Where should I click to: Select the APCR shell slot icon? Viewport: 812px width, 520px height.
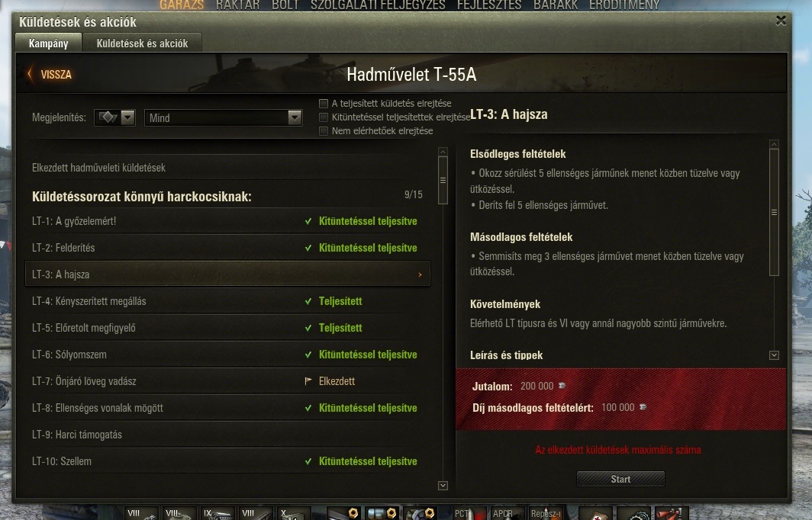click(507, 512)
